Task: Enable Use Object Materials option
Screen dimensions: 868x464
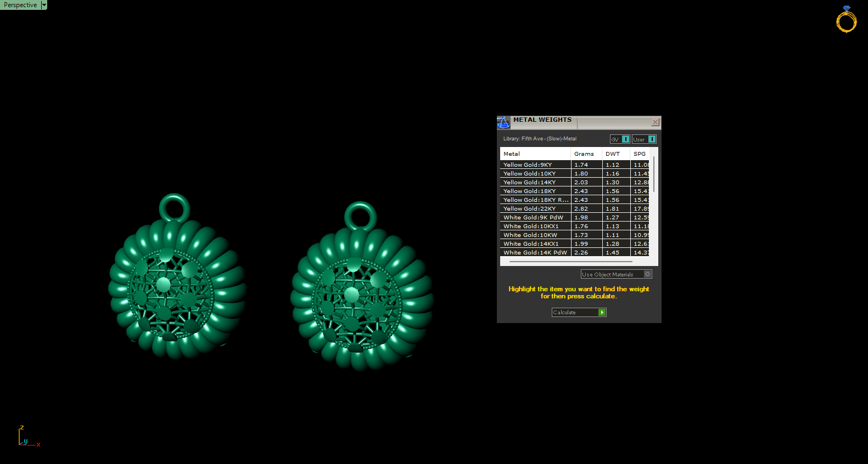Action: [x=648, y=274]
